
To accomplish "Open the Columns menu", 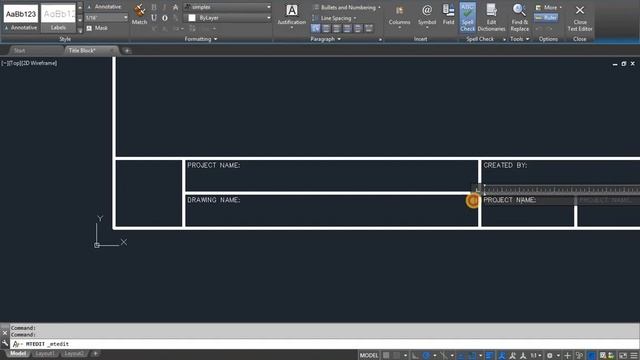I will click(x=399, y=16).
